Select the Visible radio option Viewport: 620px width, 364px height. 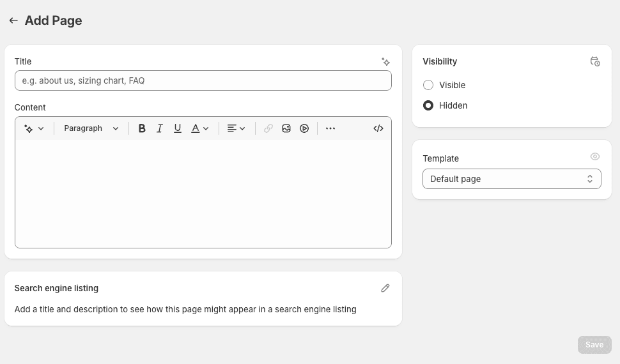428,85
